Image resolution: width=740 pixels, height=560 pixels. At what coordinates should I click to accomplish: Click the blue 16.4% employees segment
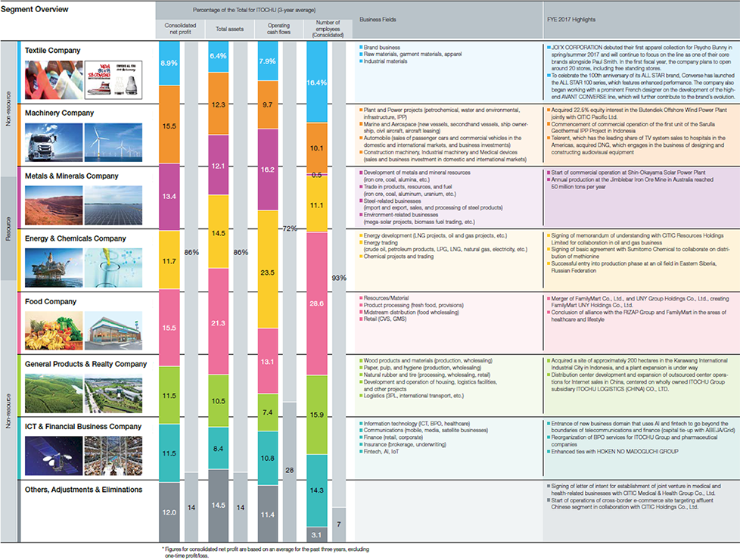(317, 82)
